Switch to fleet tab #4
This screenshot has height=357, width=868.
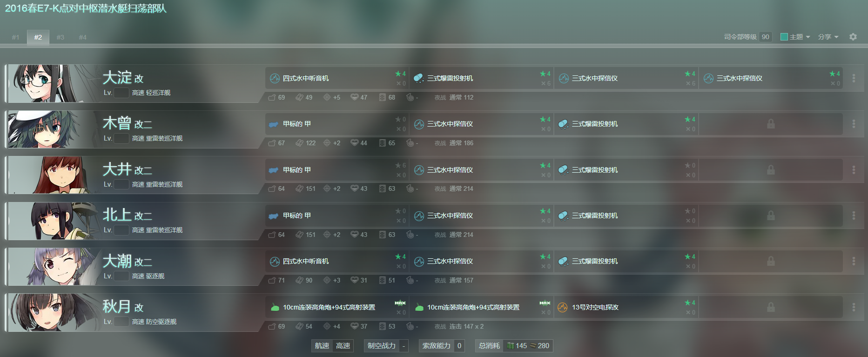tap(83, 37)
